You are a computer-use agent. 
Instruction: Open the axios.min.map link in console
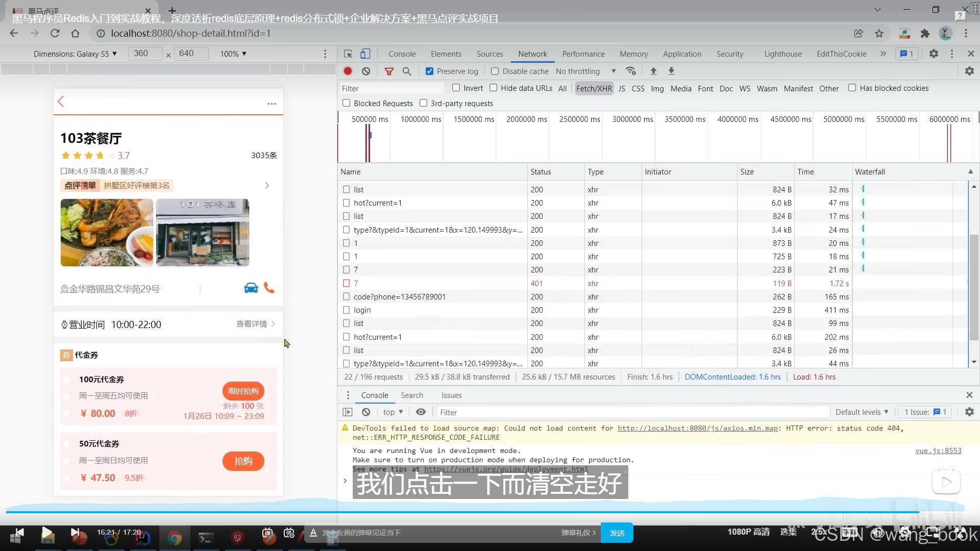tap(698, 428)
